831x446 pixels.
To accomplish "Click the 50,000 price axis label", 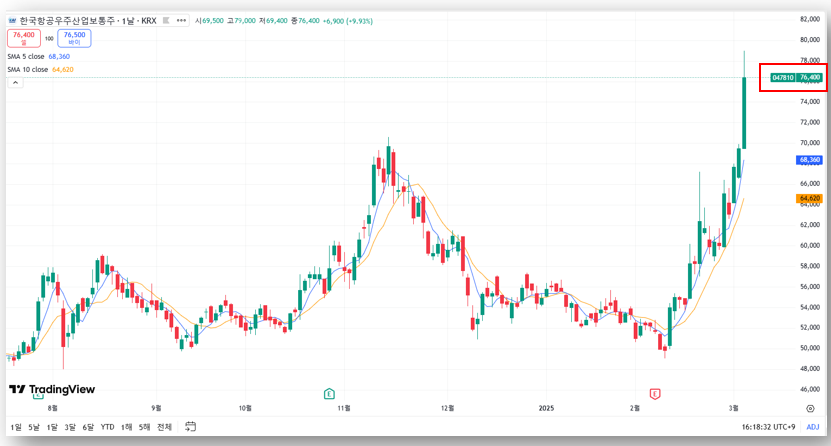I will coord(809,348).
